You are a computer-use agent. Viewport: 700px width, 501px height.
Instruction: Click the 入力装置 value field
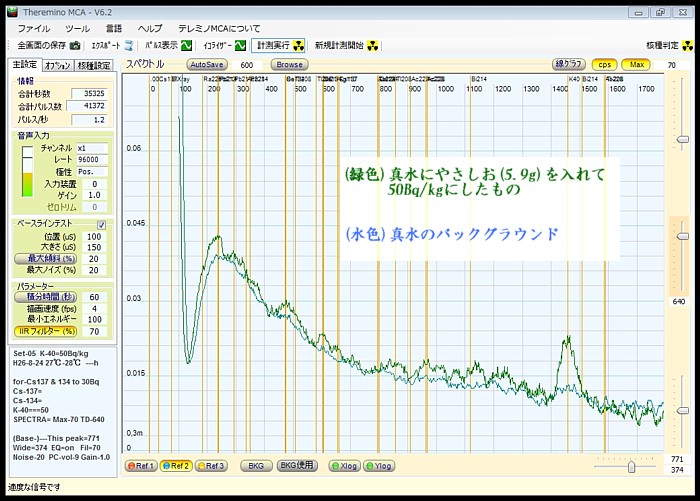click(x=94, y=184)
